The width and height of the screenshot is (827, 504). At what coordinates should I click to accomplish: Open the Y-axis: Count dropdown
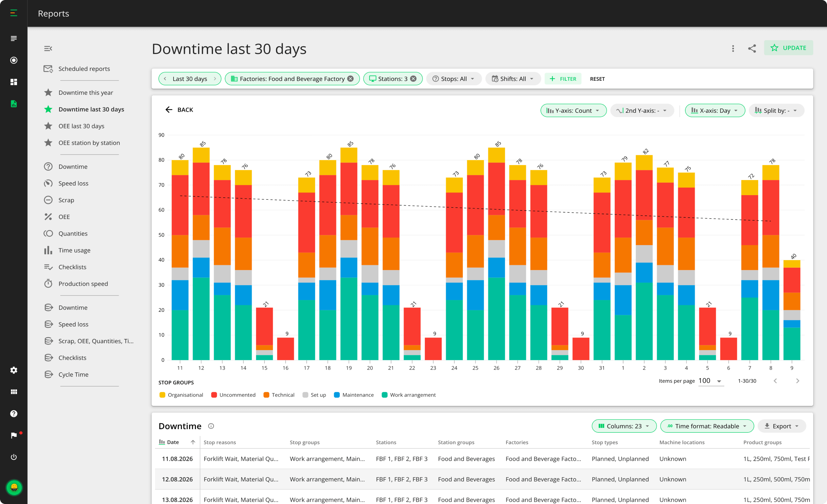pyautogui.click(x=573, y=110)
